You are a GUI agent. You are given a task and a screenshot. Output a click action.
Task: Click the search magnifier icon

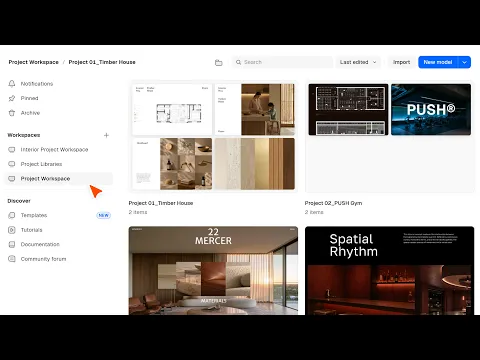click(238, 62)
